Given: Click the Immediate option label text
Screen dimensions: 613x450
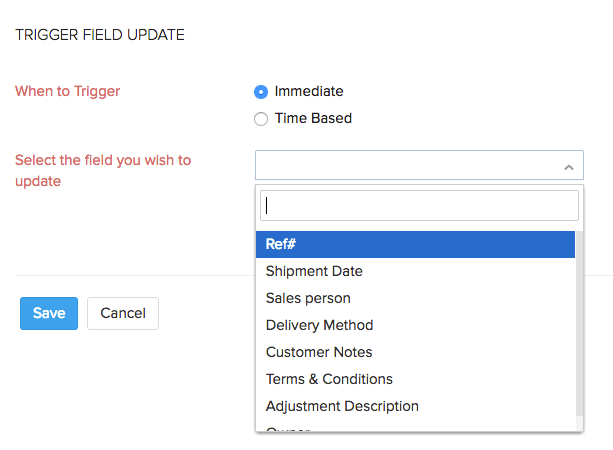Looking at the screenshot, I should click(x=309, y=91).
